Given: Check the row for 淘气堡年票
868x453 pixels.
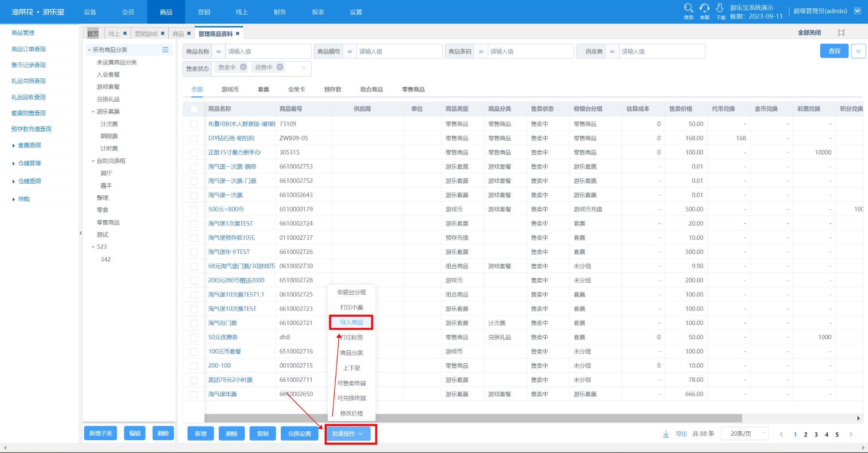Looking at the screenshot, I should [194, 394].
